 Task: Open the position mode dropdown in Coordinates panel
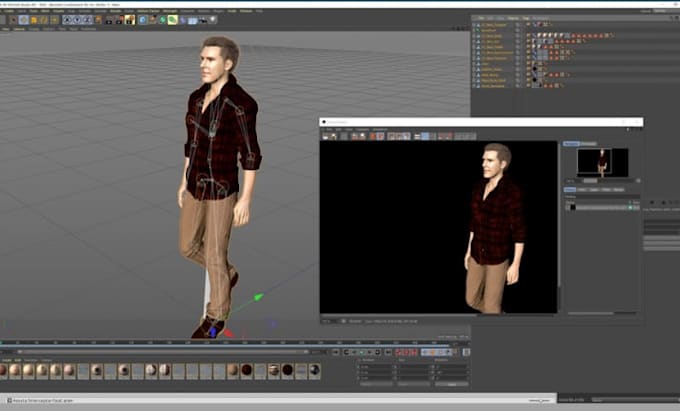point(376,384)
